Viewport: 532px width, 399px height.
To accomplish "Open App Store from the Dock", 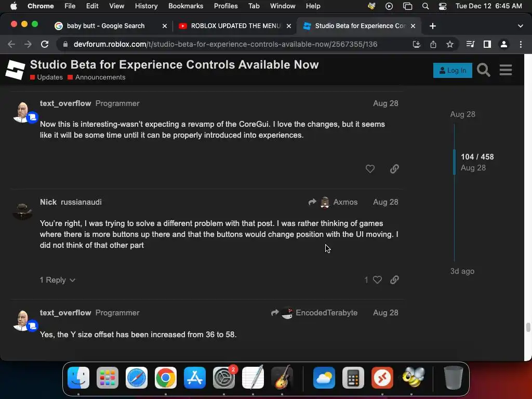I will pos(195,378).
